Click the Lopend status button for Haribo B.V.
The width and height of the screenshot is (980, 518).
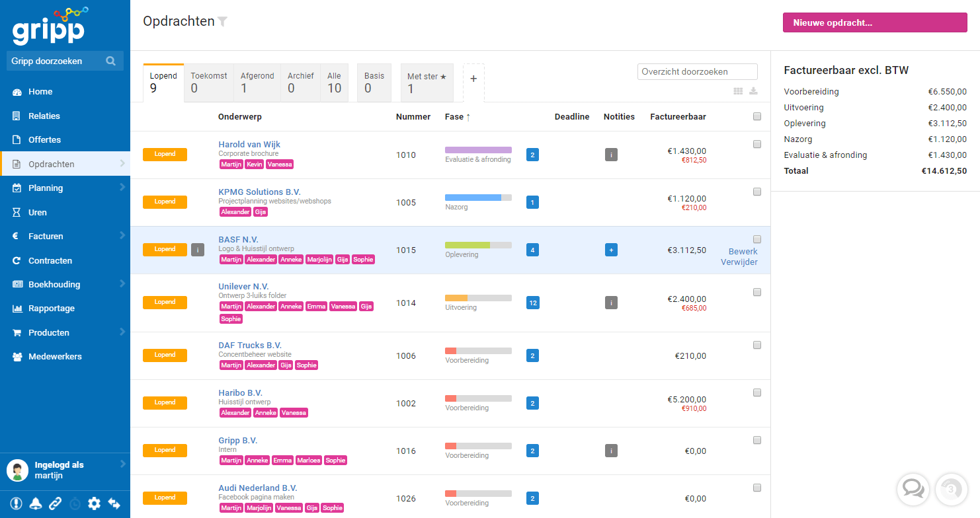[x=165, y=403]
